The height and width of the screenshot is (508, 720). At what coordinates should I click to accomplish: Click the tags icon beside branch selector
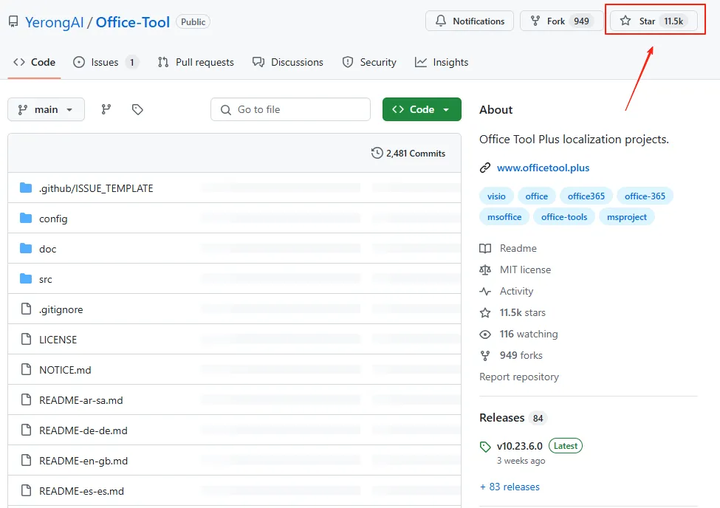click(138, 110)
